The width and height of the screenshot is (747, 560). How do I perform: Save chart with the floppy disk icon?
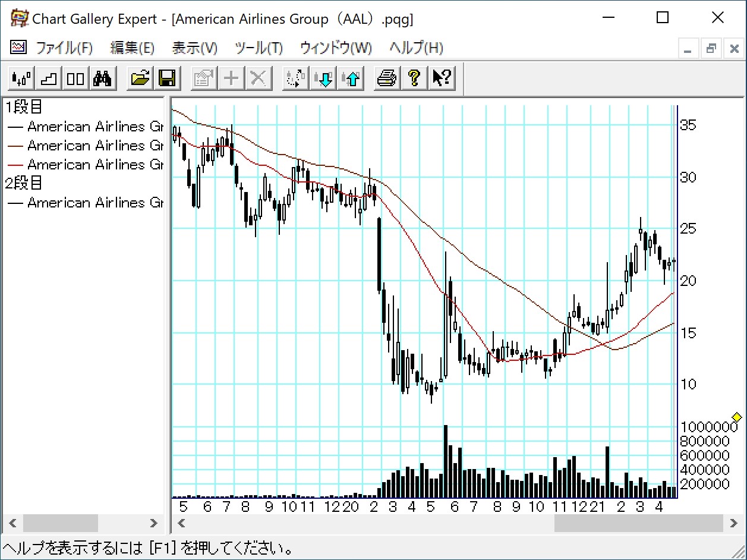click(x=167, y=78)
